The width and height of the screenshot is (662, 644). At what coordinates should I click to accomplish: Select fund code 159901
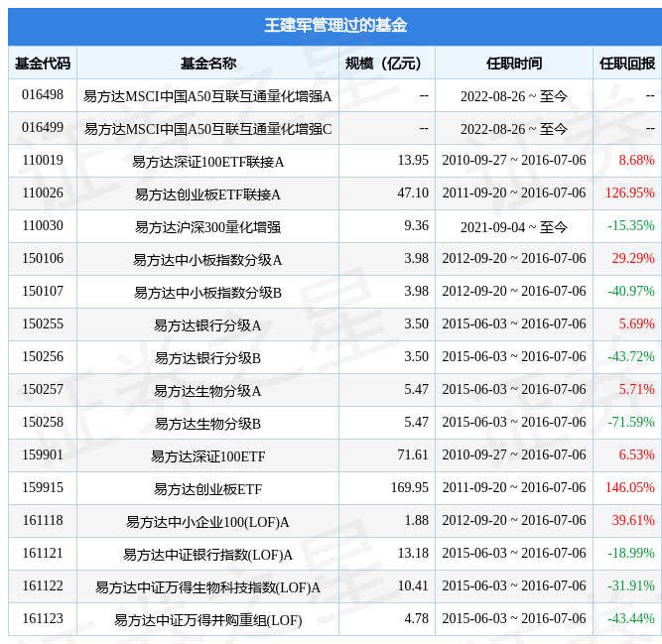pyautogui.click(x=43, y=454)
